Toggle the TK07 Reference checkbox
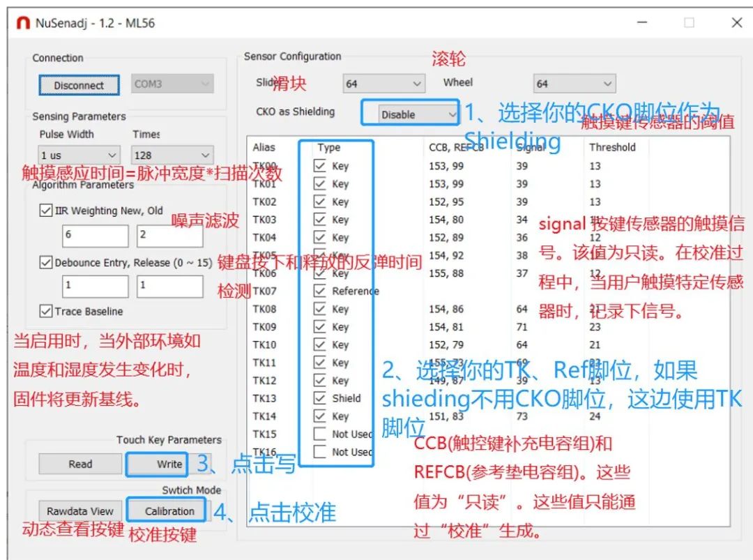The image size is (753, 560). (319, 291)
